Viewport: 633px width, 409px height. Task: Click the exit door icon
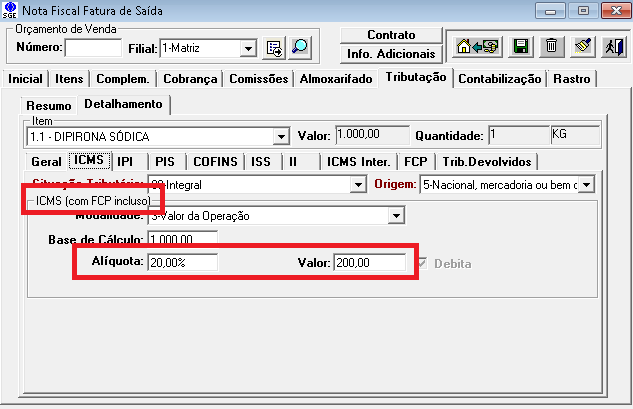pos(612,46)
